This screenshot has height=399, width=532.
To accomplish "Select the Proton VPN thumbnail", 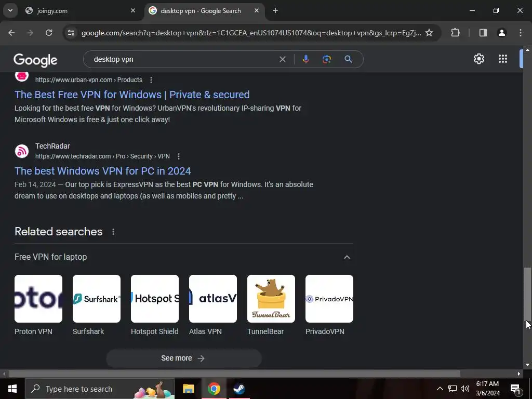I will tap(38, 299).
